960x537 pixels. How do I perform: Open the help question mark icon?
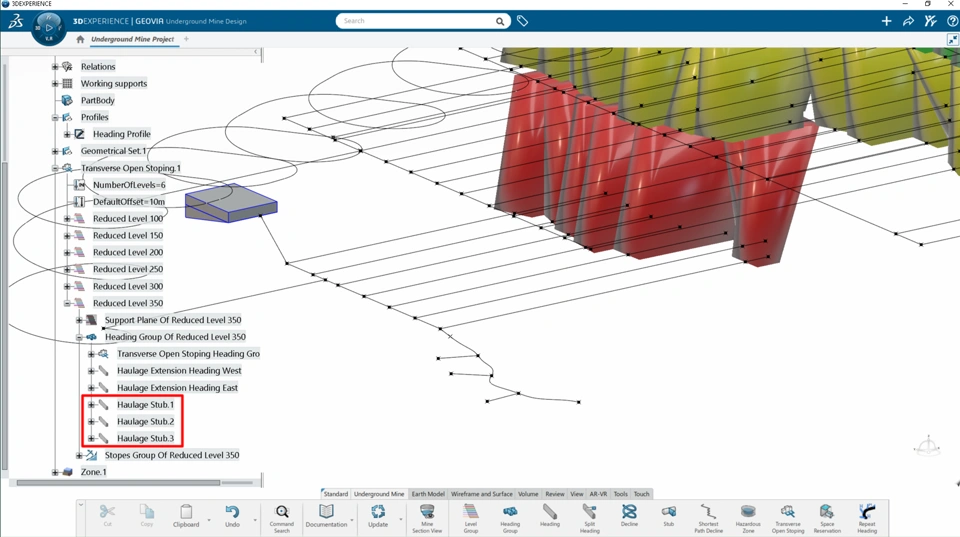tap(953, 21)
